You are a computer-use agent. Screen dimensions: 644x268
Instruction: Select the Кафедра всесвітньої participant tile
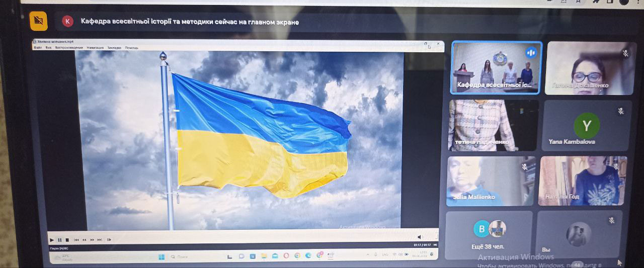(x=496, y=67)
